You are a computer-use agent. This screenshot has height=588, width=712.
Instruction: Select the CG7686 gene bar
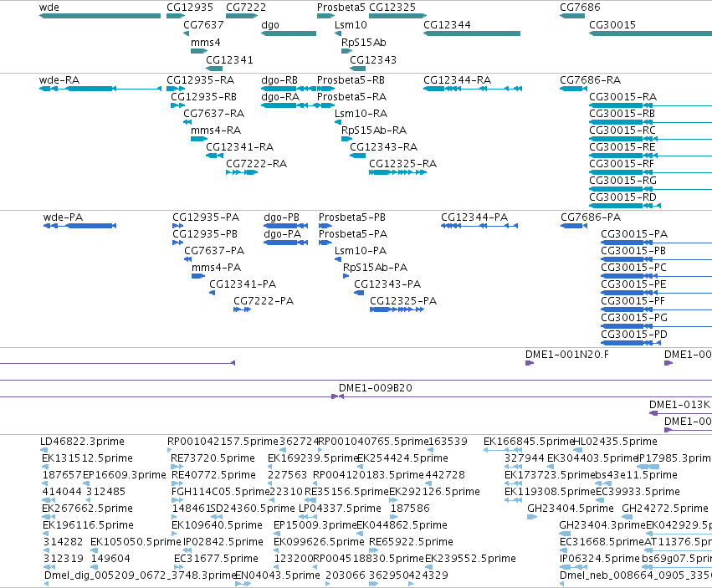pos(572,16)
